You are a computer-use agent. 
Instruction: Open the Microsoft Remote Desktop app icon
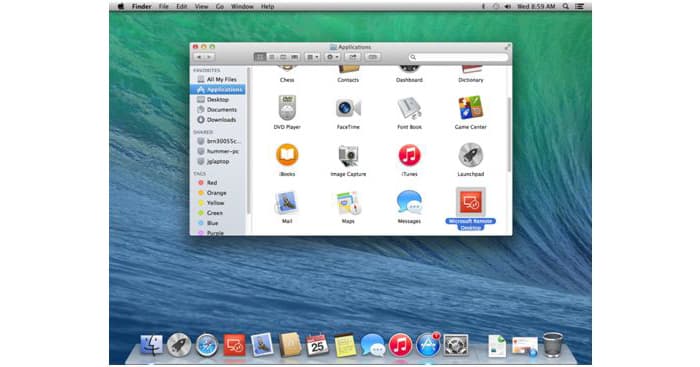point(471,202)
